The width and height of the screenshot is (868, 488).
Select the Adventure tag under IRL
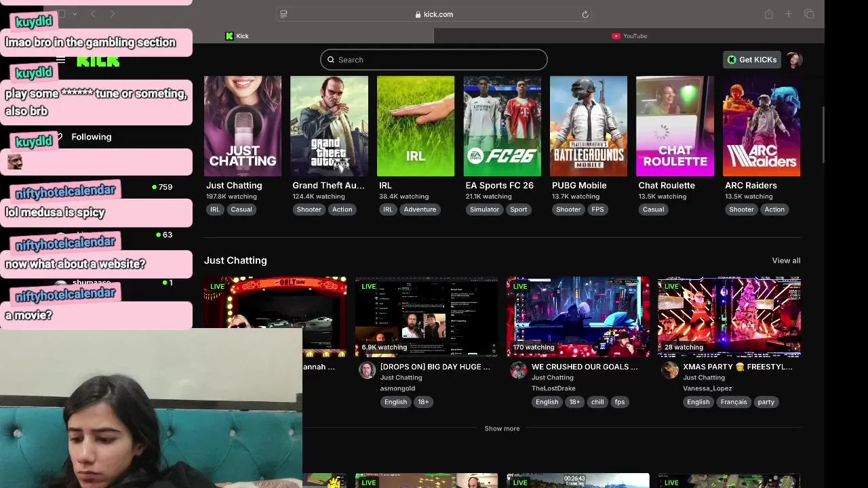click(420, 209)
